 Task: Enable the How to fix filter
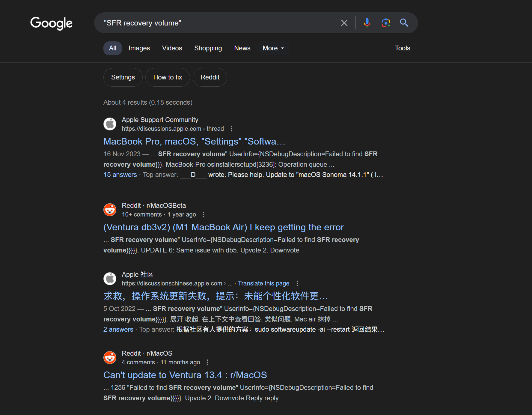click(168, 77)
